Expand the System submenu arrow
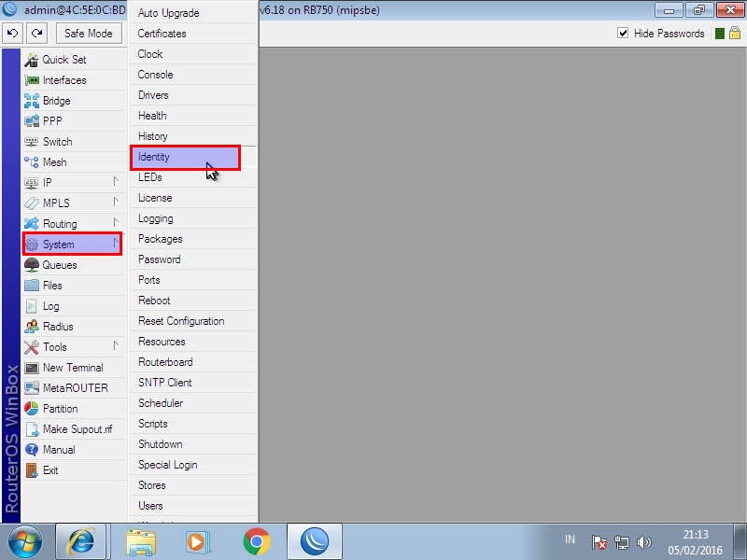747x560 pixels. 116,244
